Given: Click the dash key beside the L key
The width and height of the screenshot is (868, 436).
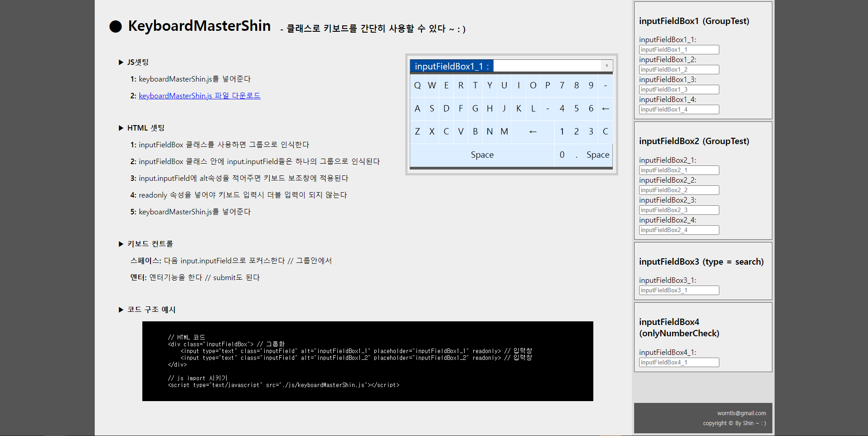Looking at the screenshot, I should coord(548,108).
